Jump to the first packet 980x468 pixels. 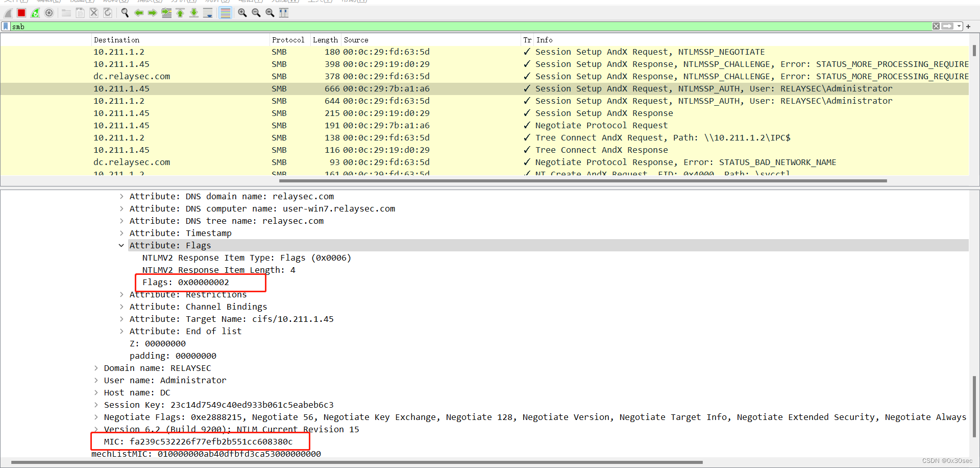coord(180,13)
